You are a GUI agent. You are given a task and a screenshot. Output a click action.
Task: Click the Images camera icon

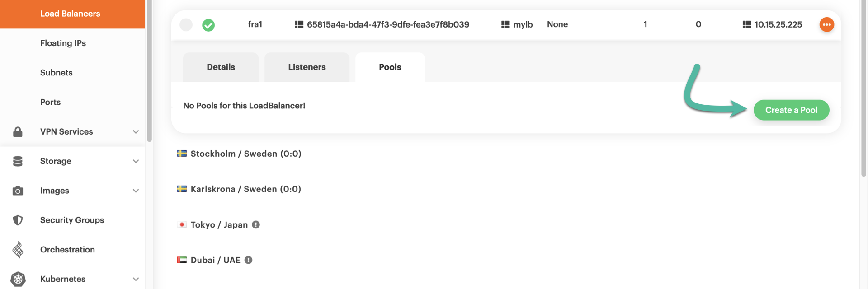(x=18, y=191)
